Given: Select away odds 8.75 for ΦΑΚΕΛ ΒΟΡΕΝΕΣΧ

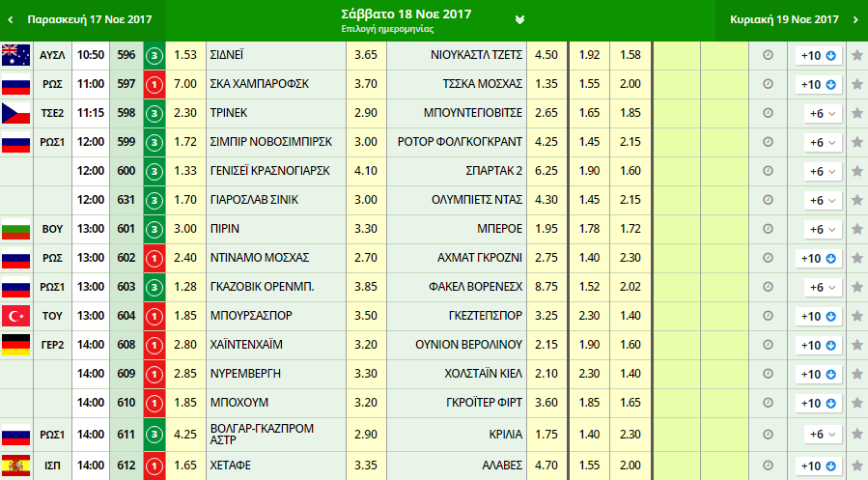Looking at the screenshot, I should click(546, 288).
